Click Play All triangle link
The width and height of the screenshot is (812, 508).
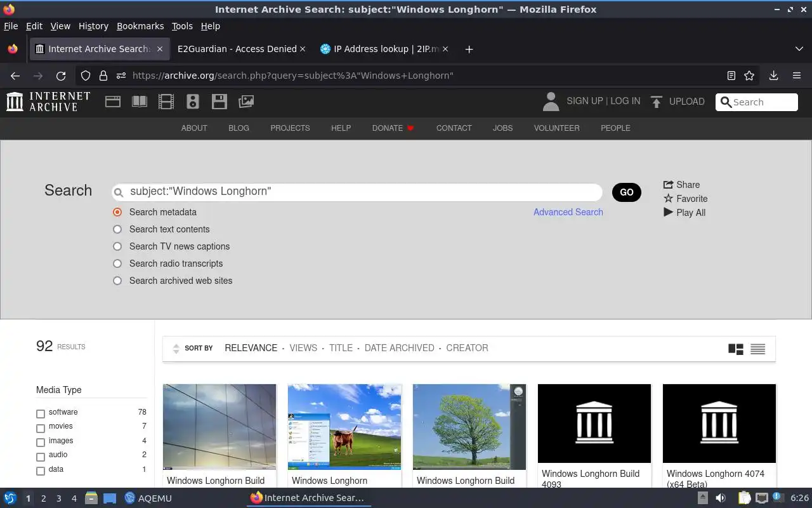(684, 213)
